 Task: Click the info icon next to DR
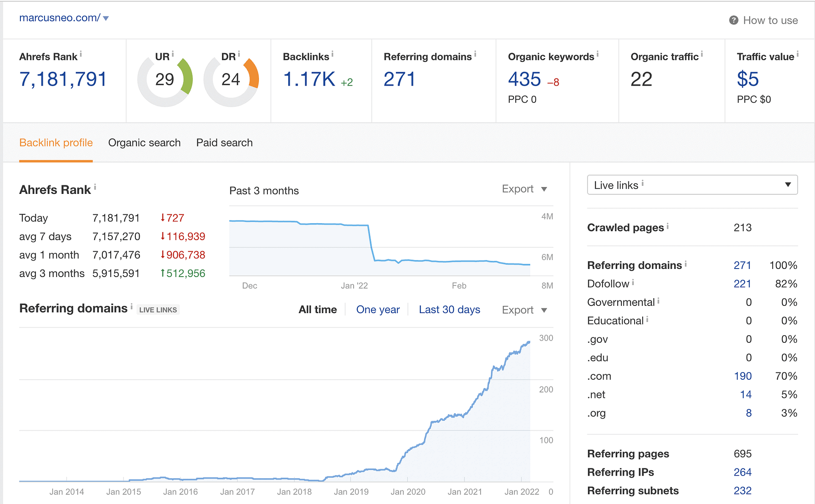pos(239,54)
